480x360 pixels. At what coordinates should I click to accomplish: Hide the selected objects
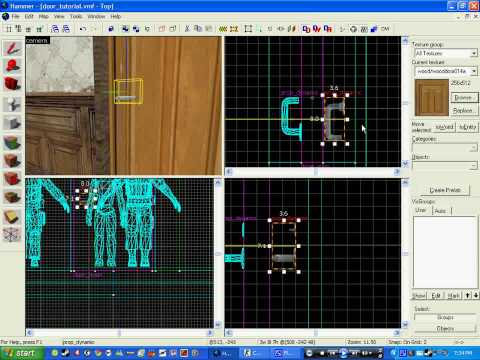162,29
